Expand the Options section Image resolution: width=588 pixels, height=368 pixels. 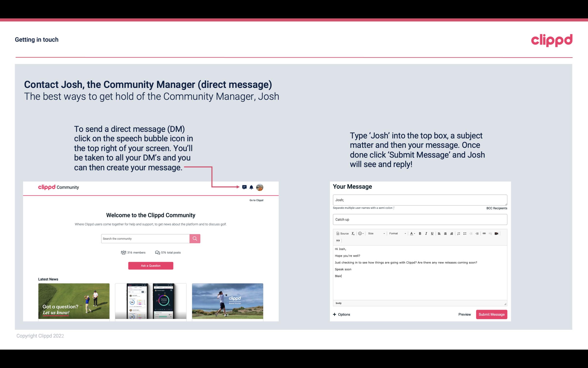(x=341, y=314)
